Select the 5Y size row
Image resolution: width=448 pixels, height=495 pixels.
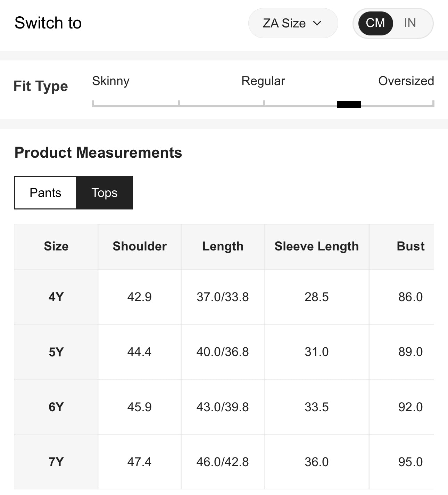tap(56, 352)
